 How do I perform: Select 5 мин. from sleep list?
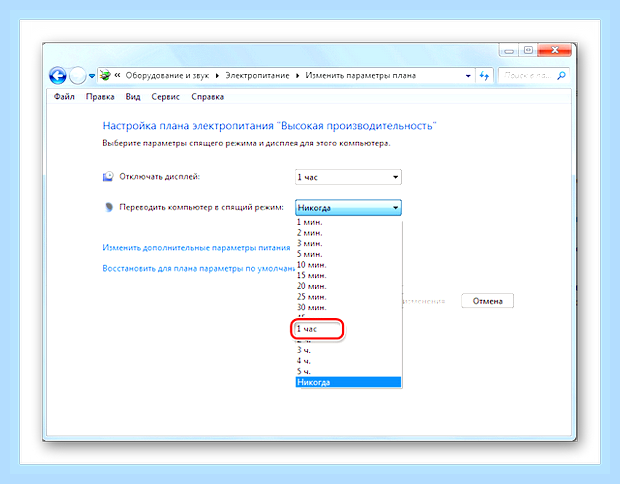point(348,254)
